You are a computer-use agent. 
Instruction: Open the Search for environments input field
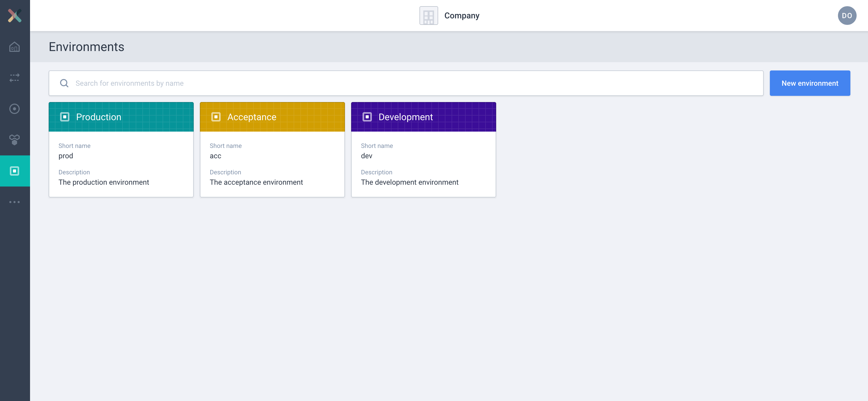tap(406, 83)
